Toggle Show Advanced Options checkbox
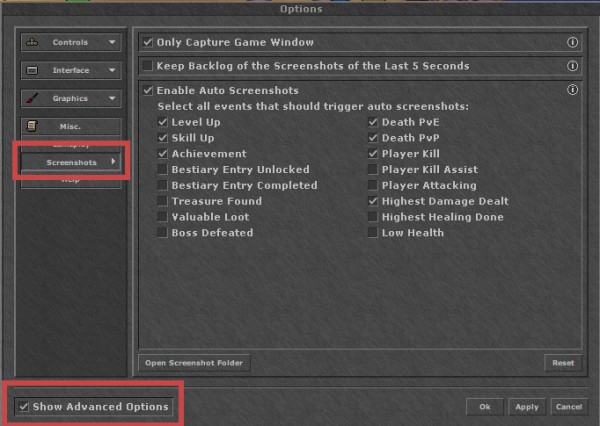600x426 pixels. pyautogui.click(x=24, y=406)
